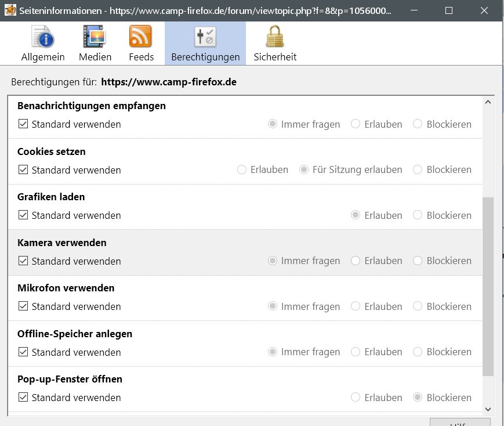
Task: Click the page info window title icon
Action: click(10, 10)
